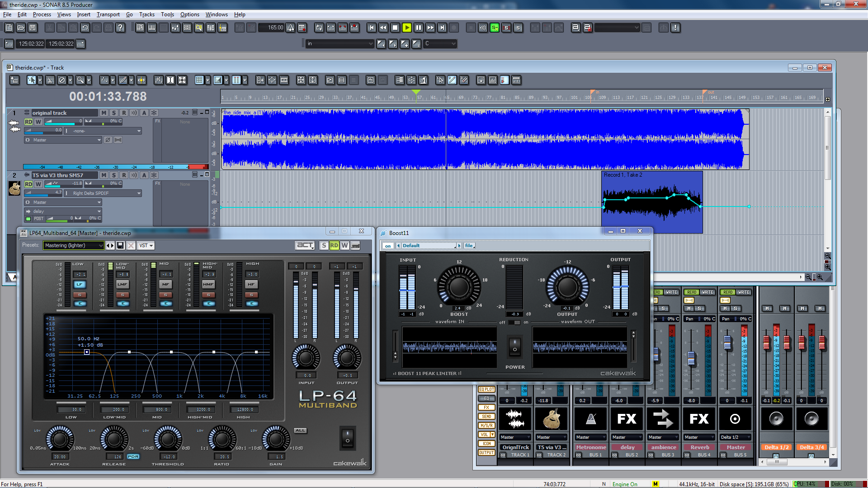
Task: Click the Pause transport button
Action: click(x=419, y=28)
